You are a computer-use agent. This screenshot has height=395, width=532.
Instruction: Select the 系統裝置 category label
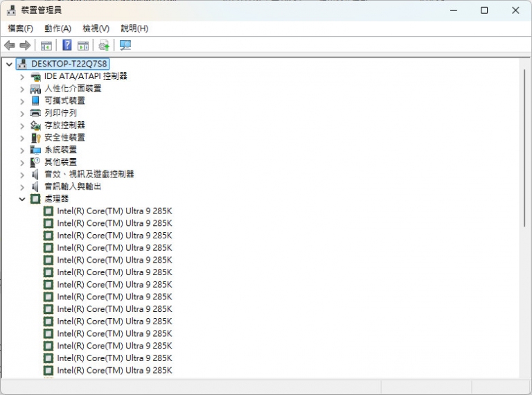[x=61, y=150]
